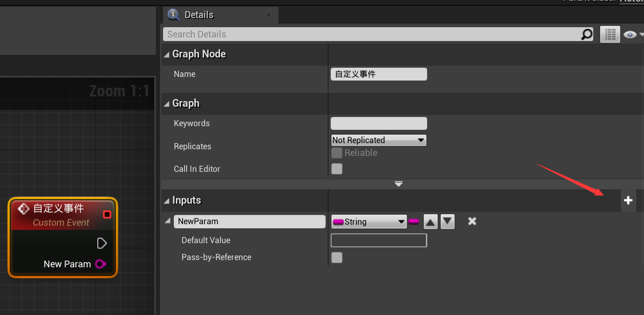
Task: Click the red delegate pin on event node
Action: pos(107,214)
